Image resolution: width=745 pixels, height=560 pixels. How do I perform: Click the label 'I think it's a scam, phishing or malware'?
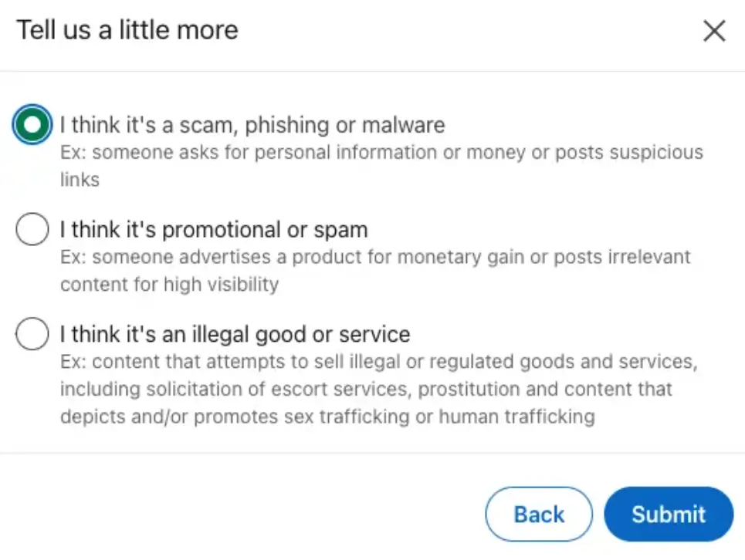point(252,124)
